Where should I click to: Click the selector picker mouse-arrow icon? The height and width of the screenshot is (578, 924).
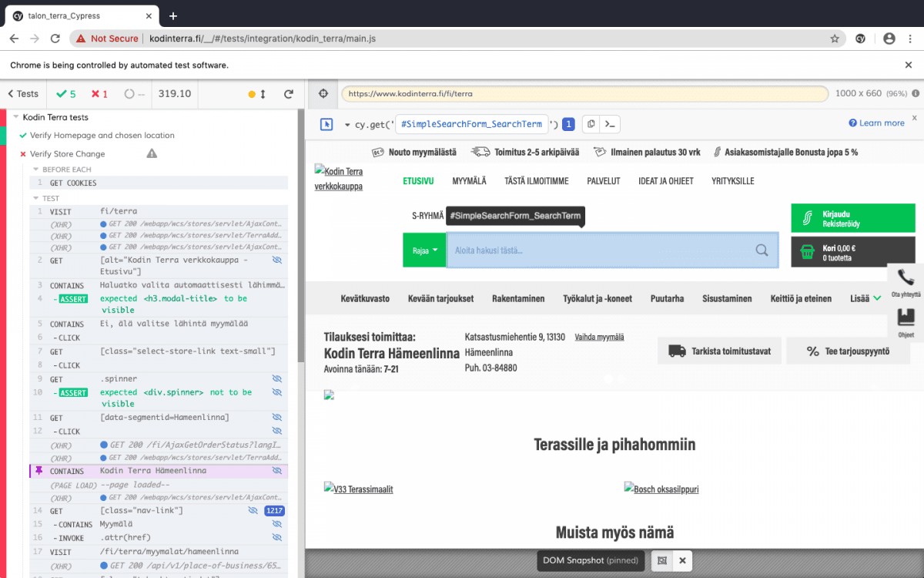point(326,124)
